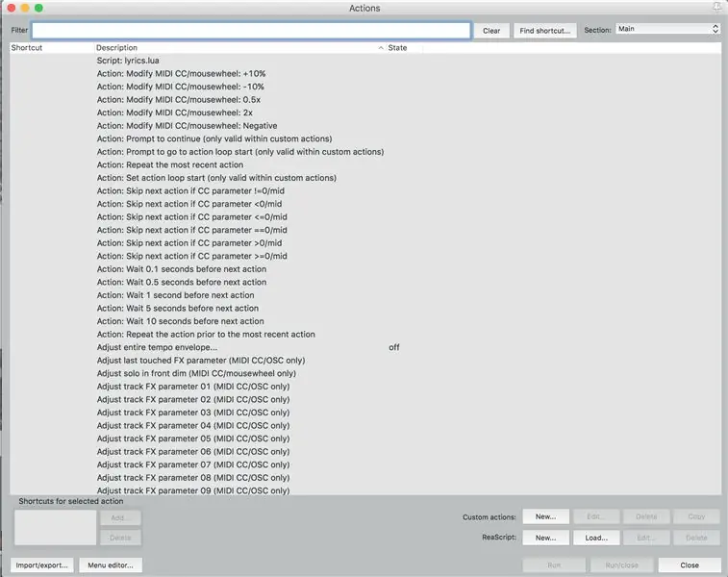
Task: Click the 'off' state of tempo envelope row
Action: tap(393, 347)
